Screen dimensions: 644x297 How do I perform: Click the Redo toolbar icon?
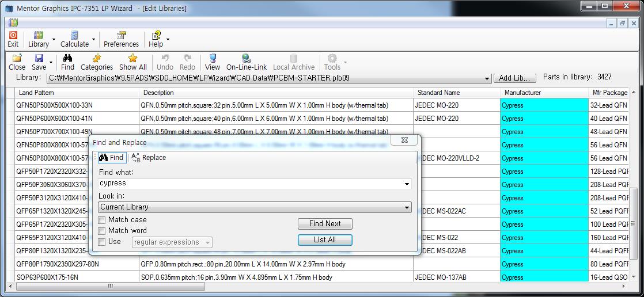[x=187, y=58]
